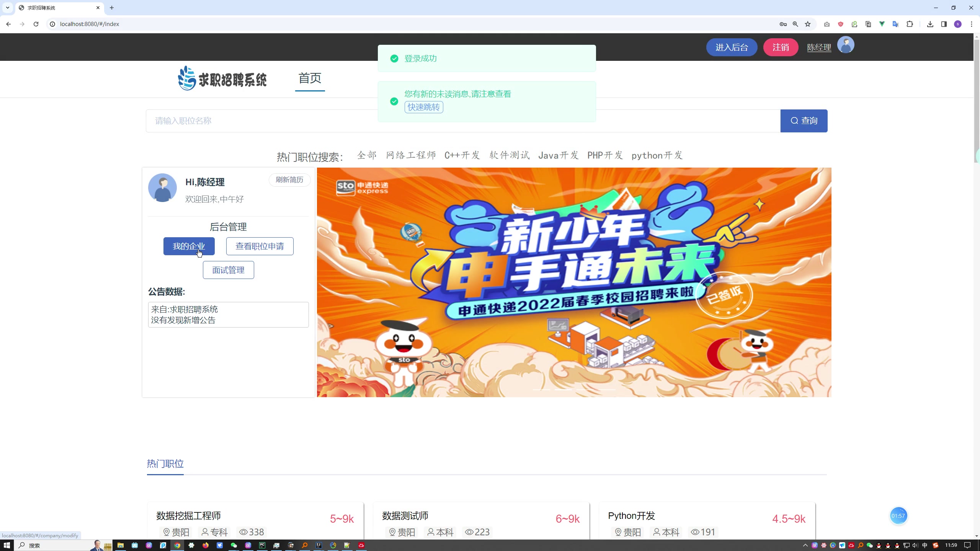Viewport: 980px width, 551px height.
Task: Click the 求职招聘系统 site logo
Action: pyautogui.click(x=222, y=78)
